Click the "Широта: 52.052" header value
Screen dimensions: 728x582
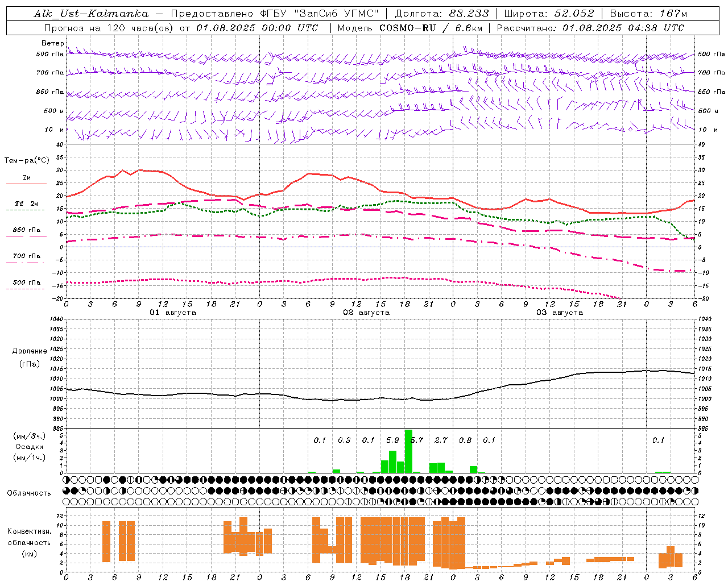coord(549,14)
